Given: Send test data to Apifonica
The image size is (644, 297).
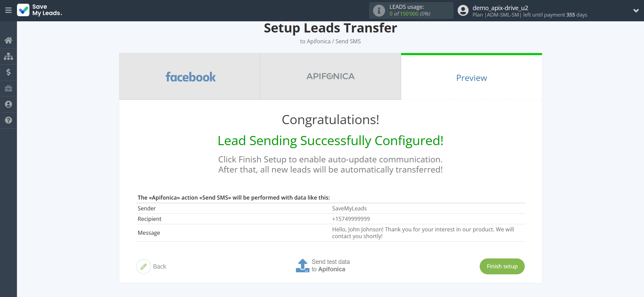Looking at the screenshot, I should [330, 266].
